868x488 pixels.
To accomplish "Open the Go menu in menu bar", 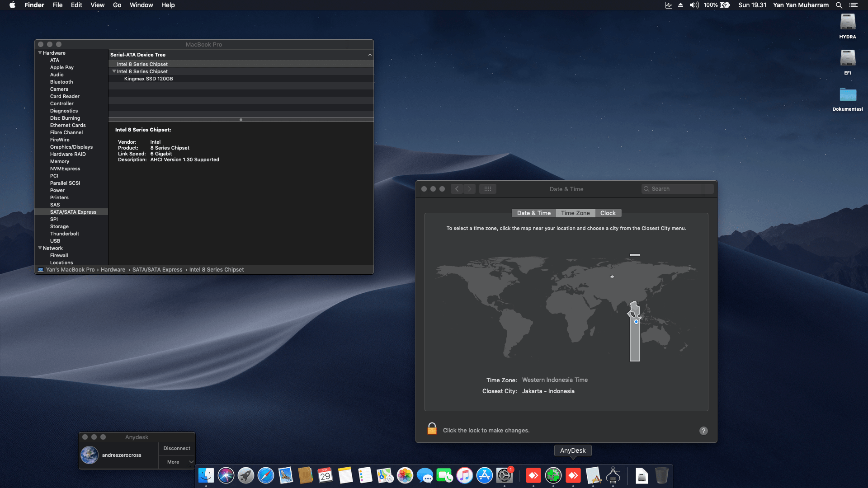I will pos(117,5).
